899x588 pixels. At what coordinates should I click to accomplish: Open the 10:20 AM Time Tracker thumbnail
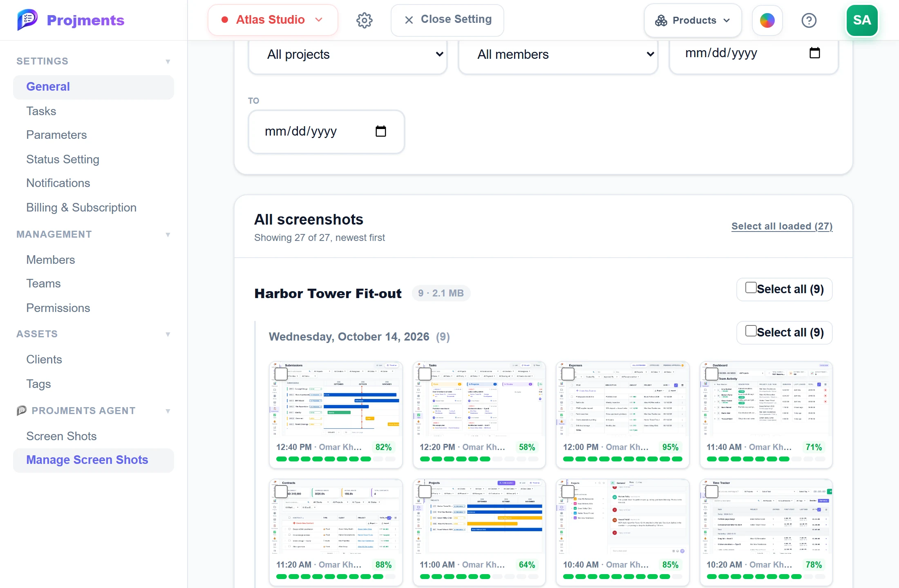pyautogui.click(x=766, y=517)
